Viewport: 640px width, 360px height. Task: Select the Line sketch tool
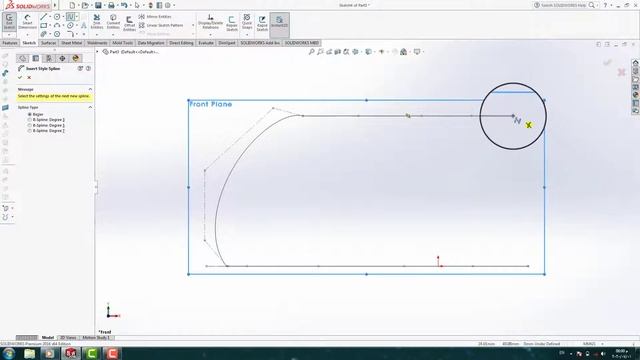(x=44, y=17)
